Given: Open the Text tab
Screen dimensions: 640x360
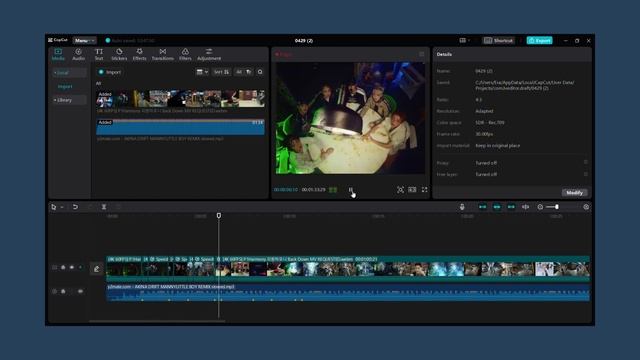Looking at the screenshot, I should 99,54.
